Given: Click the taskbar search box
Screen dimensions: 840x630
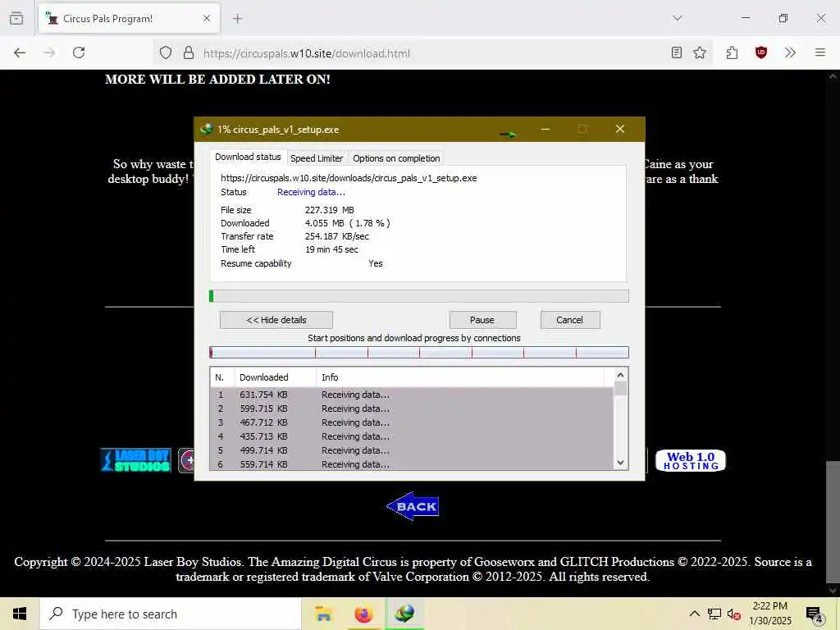Looking at the screenshot, I should pos(171,614).
